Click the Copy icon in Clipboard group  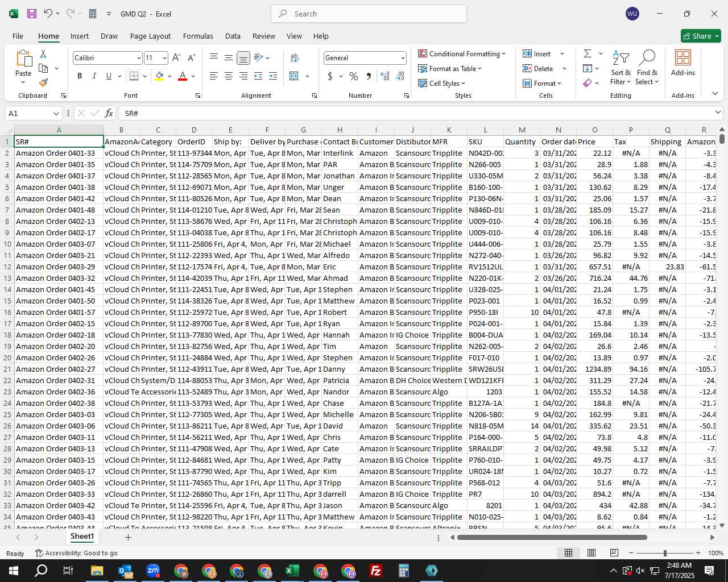click(43, 69)
